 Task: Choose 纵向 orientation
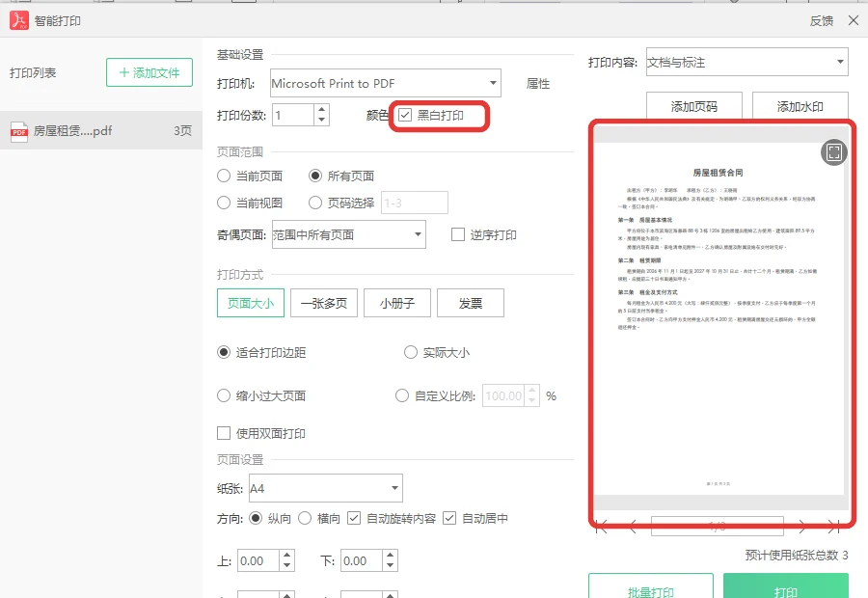point(256,518)
